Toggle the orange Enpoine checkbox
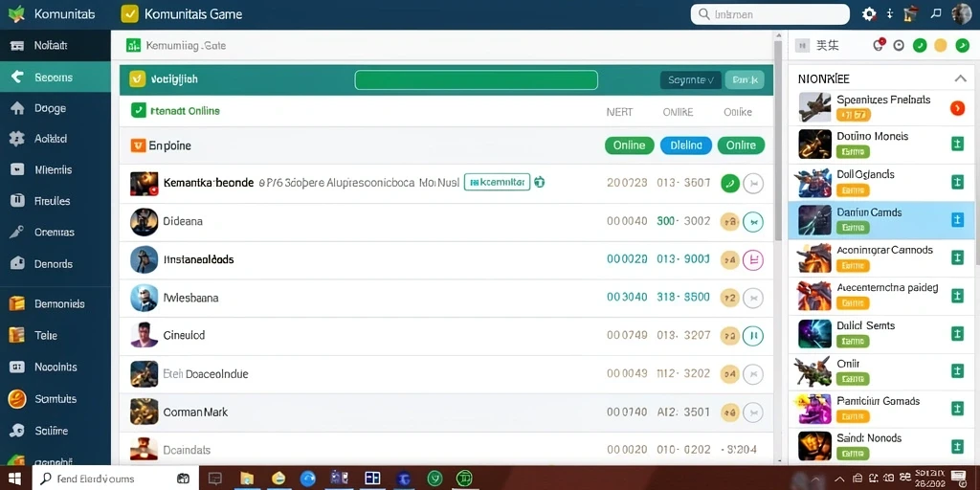 coord(138,145)
